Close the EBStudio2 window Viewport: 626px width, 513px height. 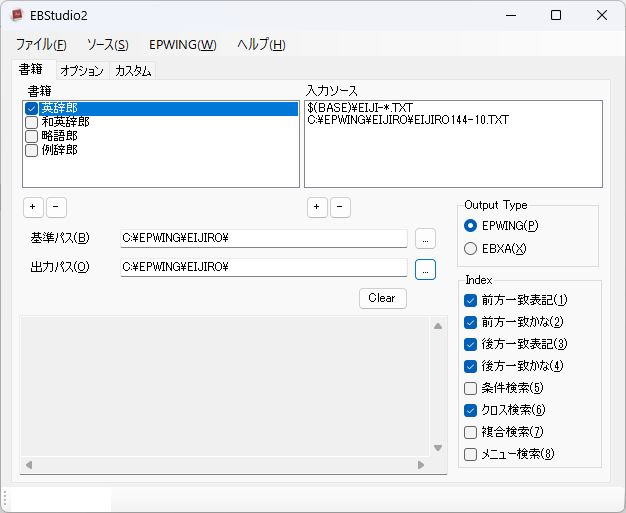[x=602, y=16]
